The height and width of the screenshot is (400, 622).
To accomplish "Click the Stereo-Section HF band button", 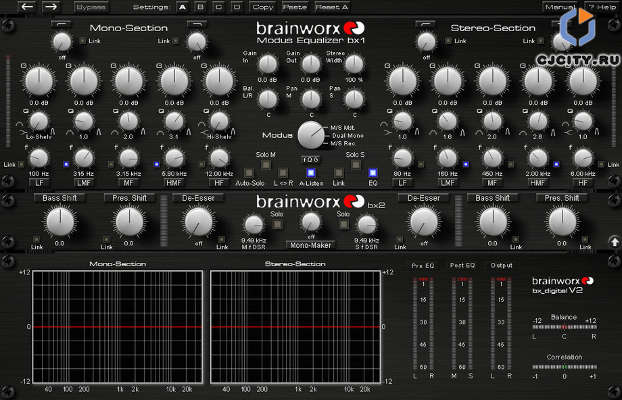I will 583,183.
